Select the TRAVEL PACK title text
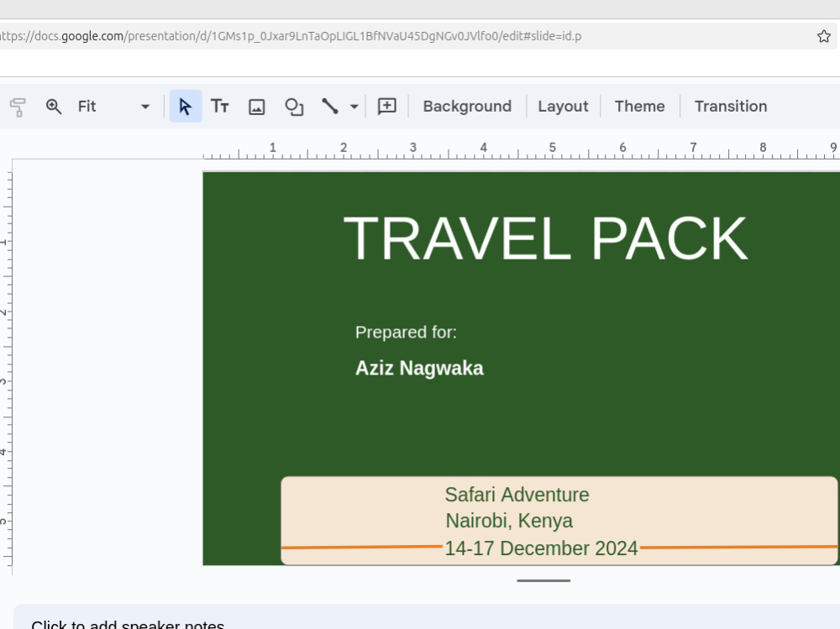840x629 pixels. tap(545, 238)
